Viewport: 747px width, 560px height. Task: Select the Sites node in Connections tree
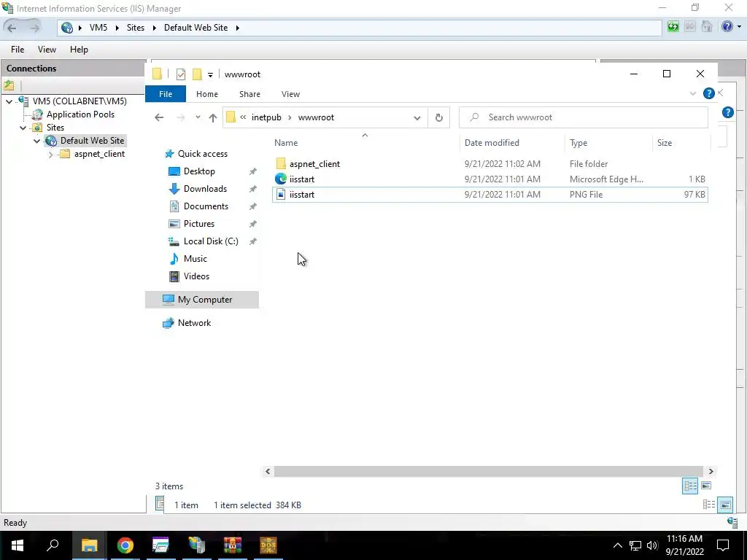click(55, 127)
